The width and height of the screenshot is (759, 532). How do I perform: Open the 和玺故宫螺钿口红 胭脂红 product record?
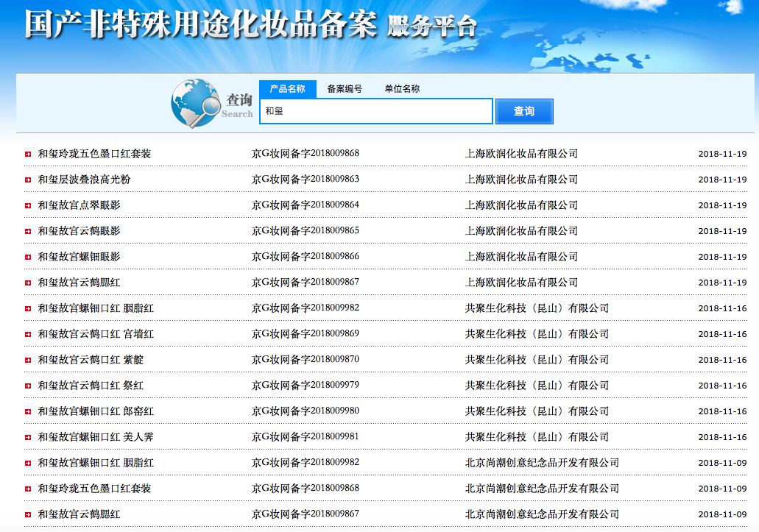pyautogui.click(x=96, y=308)
